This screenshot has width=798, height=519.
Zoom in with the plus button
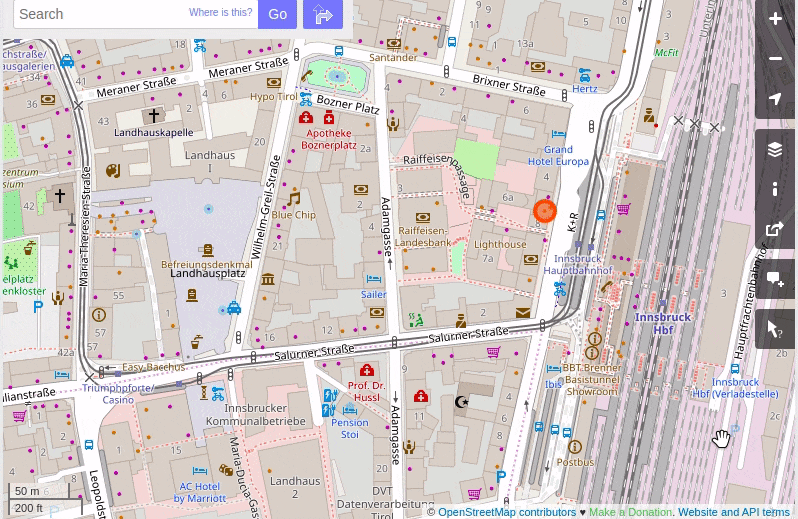coord(775,19)
